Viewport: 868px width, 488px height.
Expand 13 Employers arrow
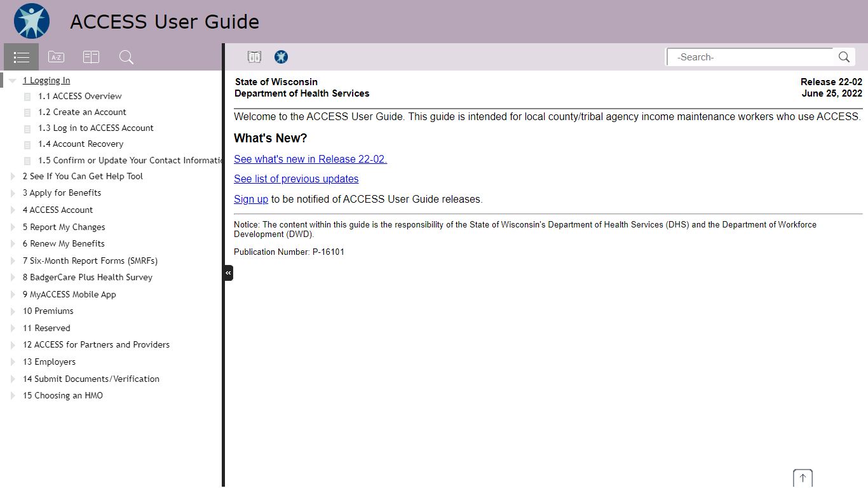[13, 362]
